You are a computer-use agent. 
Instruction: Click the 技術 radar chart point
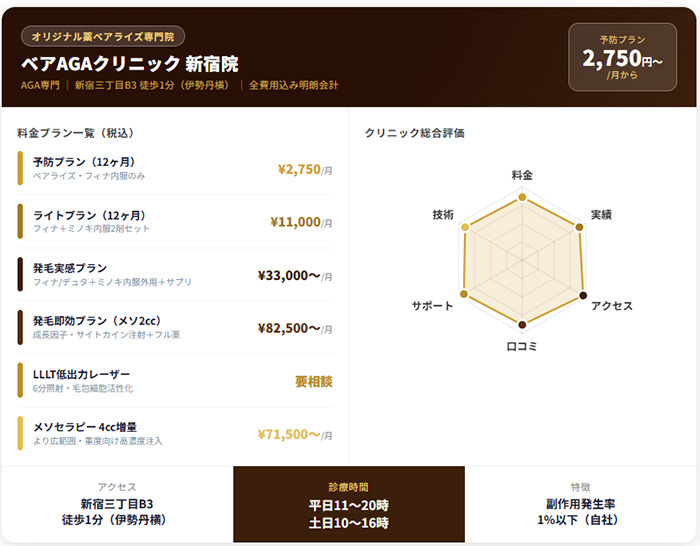click(465, 228)
